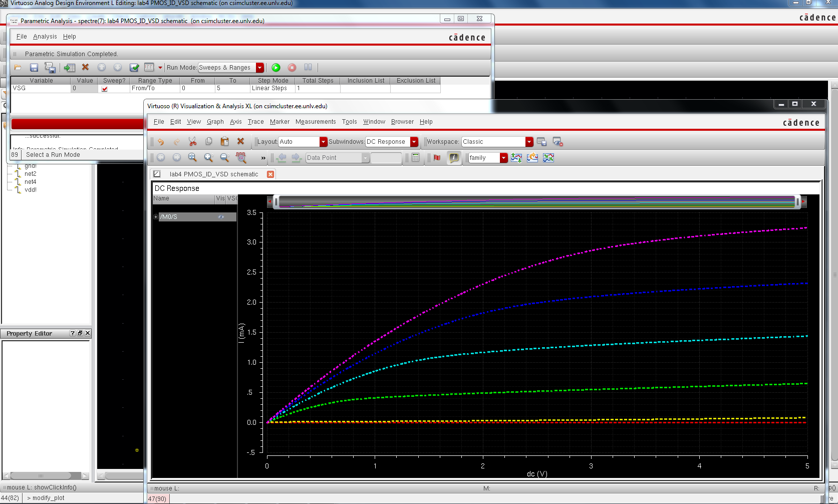838x504 pixels.
Task: Toggle subwindow select box in graph tab
Action: click(x=157, y=174)
